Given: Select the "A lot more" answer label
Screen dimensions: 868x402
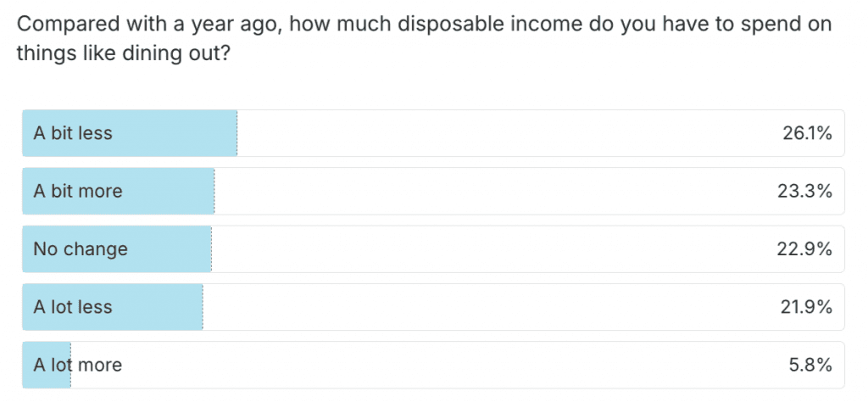Looking at the screenshot, I should (78, 366).
